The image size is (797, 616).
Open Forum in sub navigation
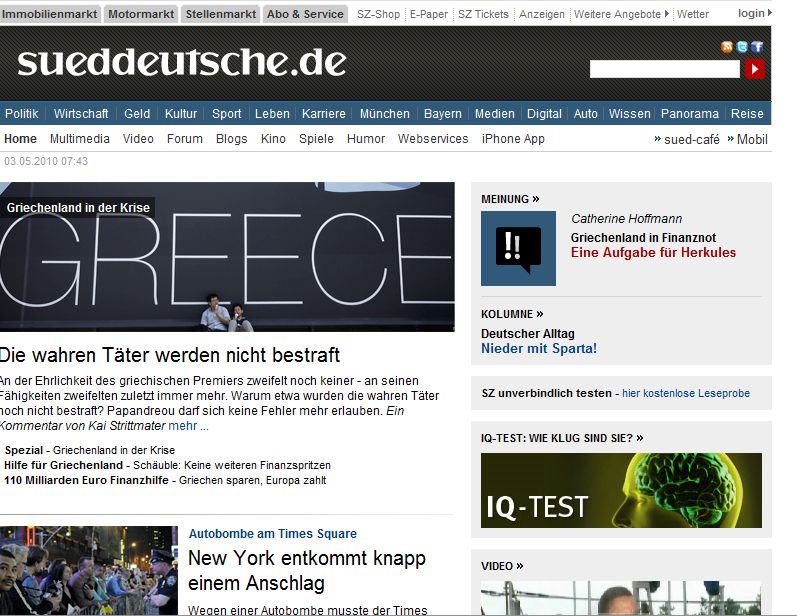[185, 139]
